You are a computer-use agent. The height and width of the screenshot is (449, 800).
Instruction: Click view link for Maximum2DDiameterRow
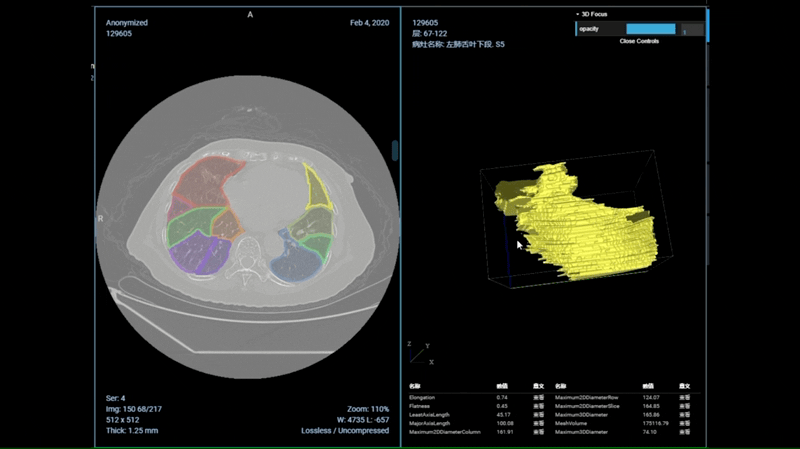click(x=686, y=397)
